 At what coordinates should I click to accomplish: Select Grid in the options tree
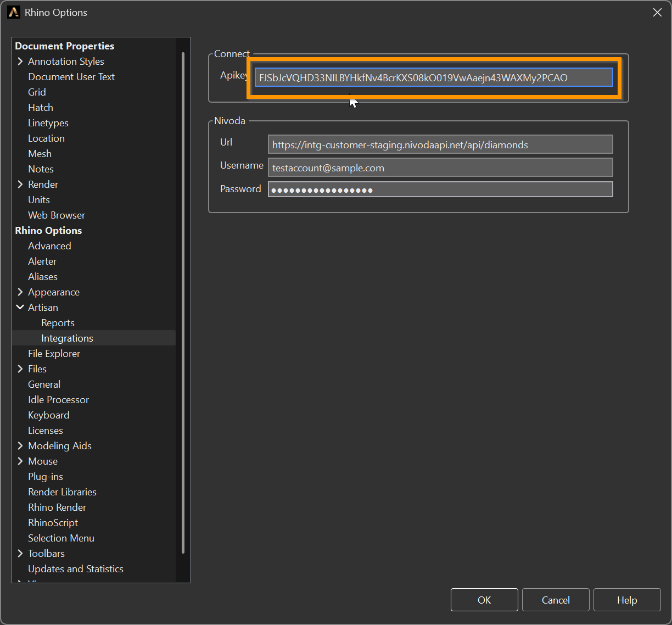37,92
